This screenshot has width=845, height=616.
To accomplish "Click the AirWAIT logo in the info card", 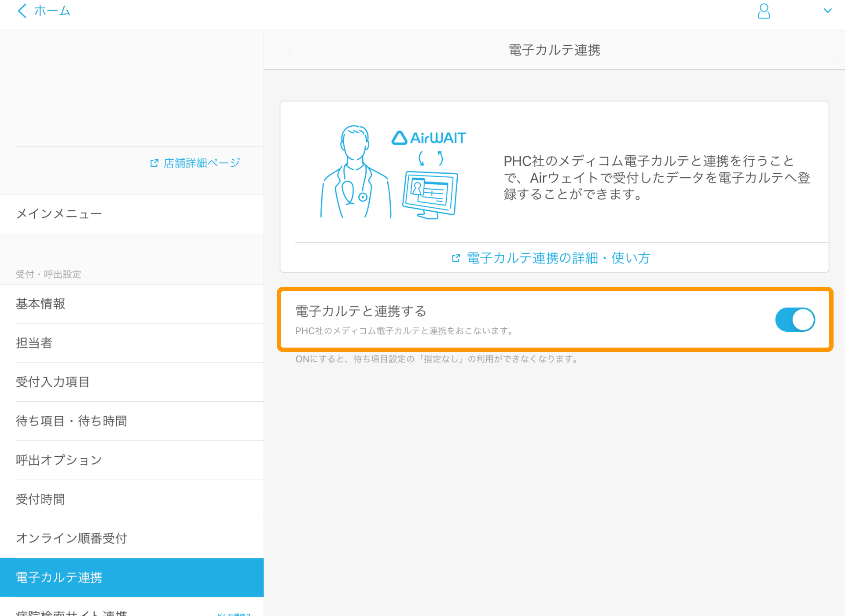I will tap(429, 138).
